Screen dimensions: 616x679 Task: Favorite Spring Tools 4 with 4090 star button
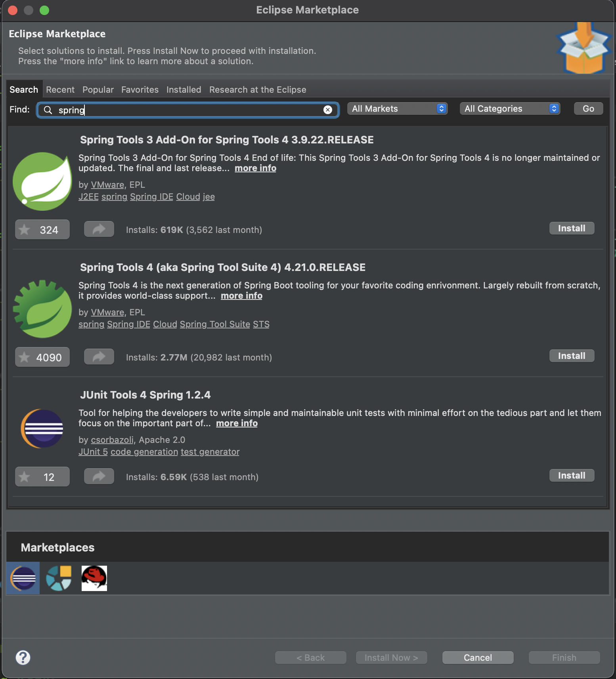pos(42,357)
